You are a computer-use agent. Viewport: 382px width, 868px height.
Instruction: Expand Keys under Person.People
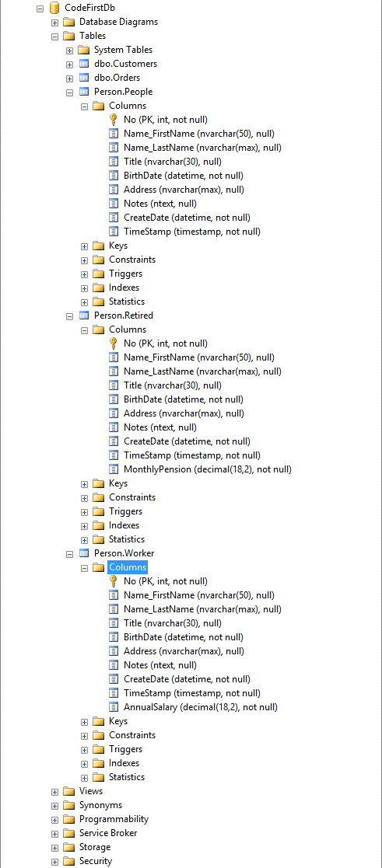click(x=85, y=246)
